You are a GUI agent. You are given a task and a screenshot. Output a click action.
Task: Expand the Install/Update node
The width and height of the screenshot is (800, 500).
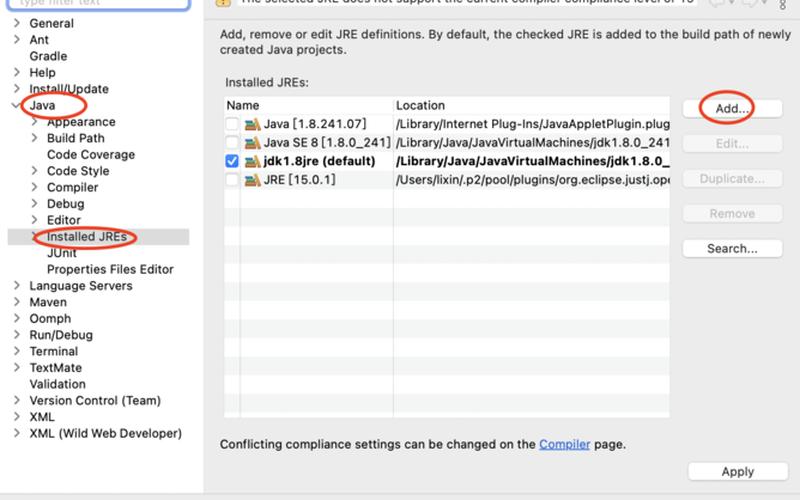[17, 88]
